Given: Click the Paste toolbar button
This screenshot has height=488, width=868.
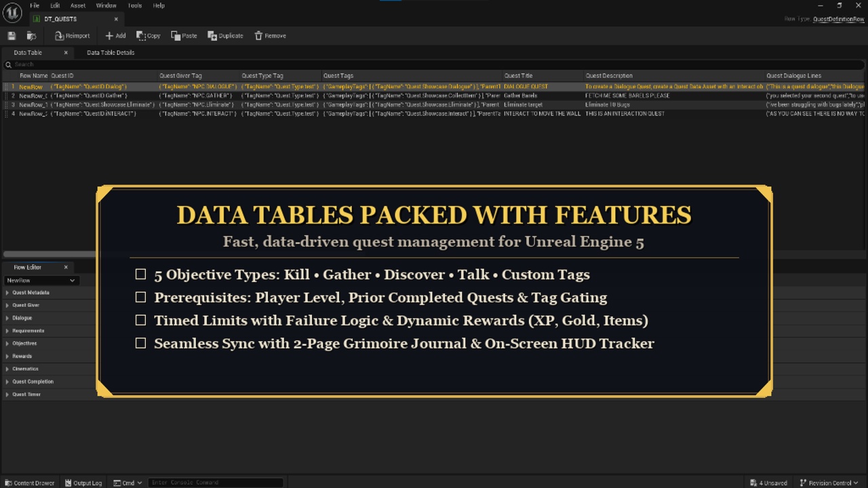Looking at the screenshot, I should click(x=184, y=36).
